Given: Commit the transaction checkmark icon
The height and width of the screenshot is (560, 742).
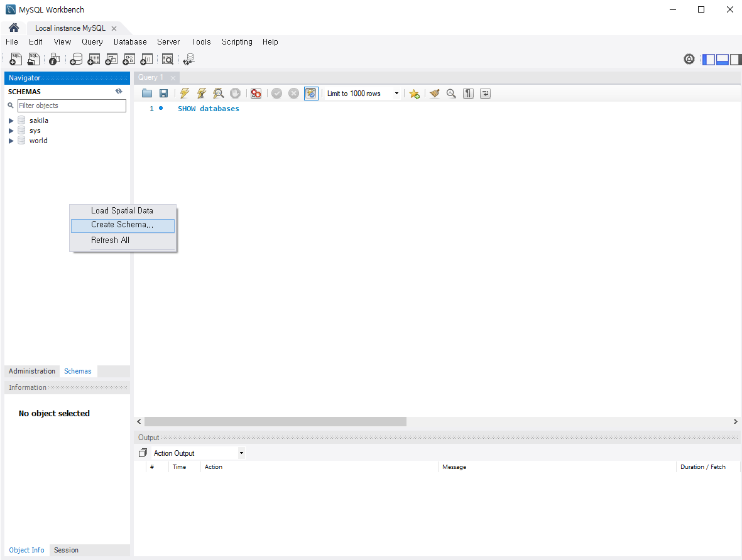Looking at the screenshot, I should [x=277, y=93].
